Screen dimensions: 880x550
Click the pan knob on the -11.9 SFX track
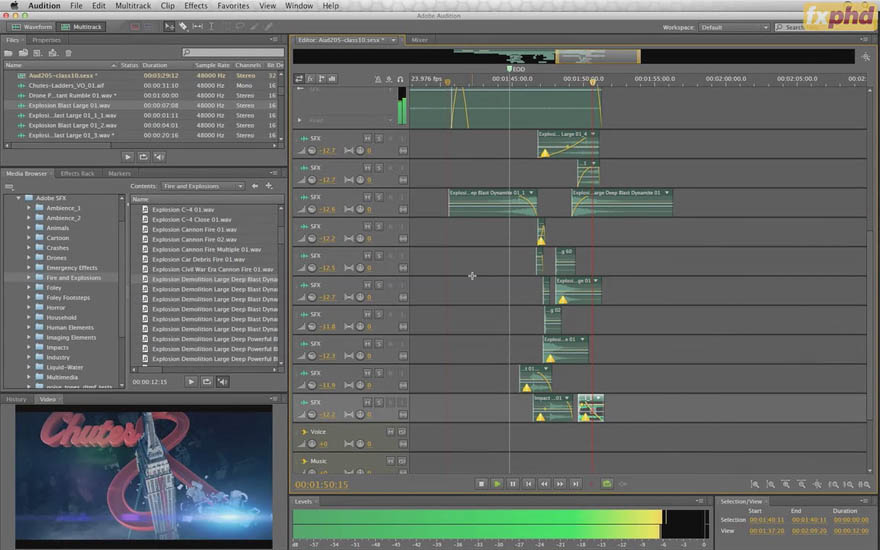click(360, 385)
